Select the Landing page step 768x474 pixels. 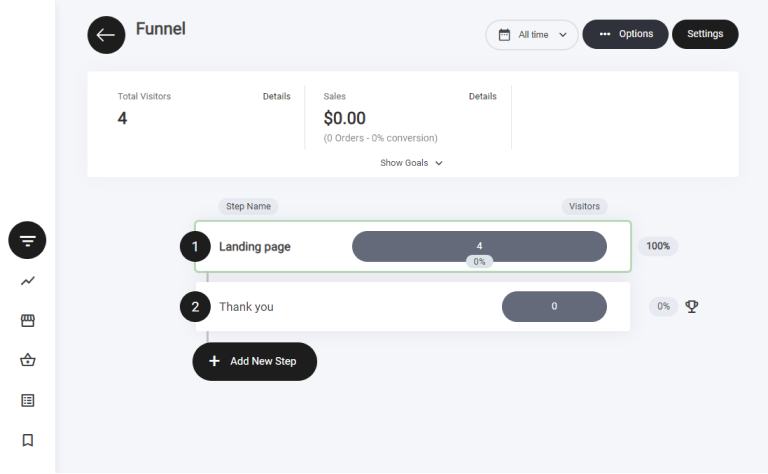click(x=255, y=246)
